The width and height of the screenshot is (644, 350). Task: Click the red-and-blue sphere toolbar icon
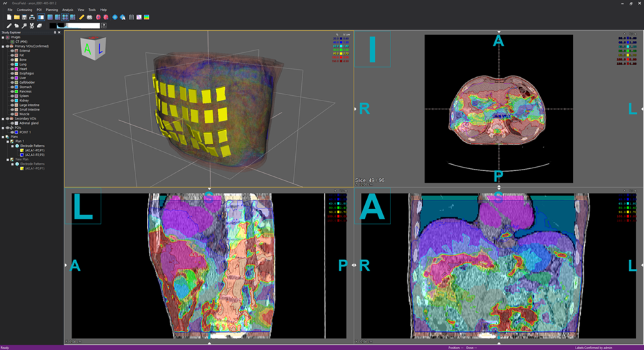pos(106,17)
